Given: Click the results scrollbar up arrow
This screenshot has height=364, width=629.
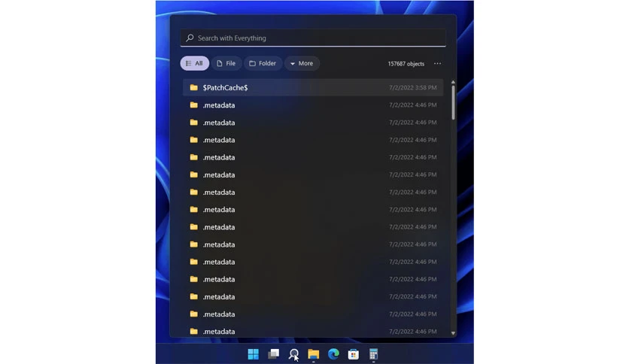Looking at the screenshot, I should pyautogui.click(x=453, y=82).
